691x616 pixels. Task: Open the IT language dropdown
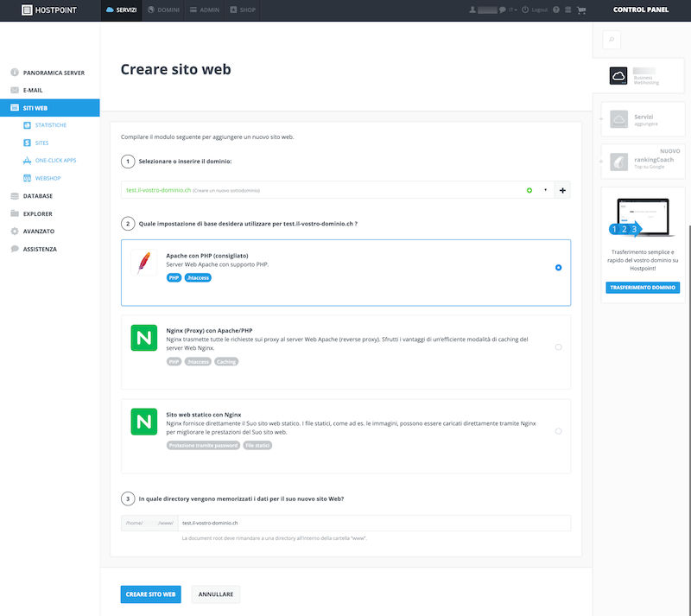click(513, 10)
